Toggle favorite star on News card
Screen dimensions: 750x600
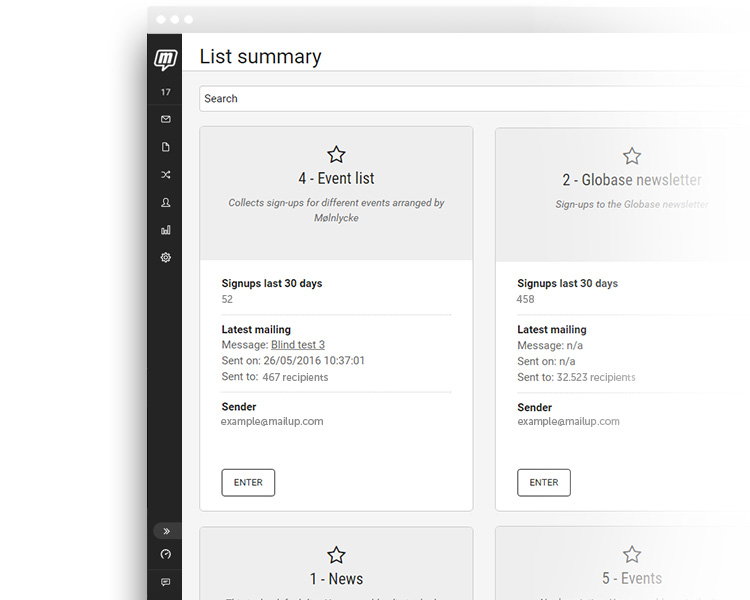coord(336,554)
